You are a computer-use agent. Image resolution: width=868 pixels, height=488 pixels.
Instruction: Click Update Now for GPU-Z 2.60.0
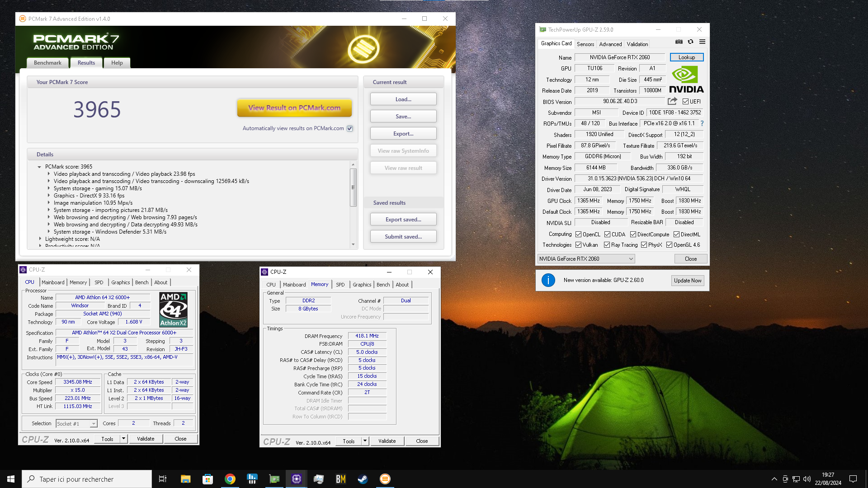coord(688,281)
